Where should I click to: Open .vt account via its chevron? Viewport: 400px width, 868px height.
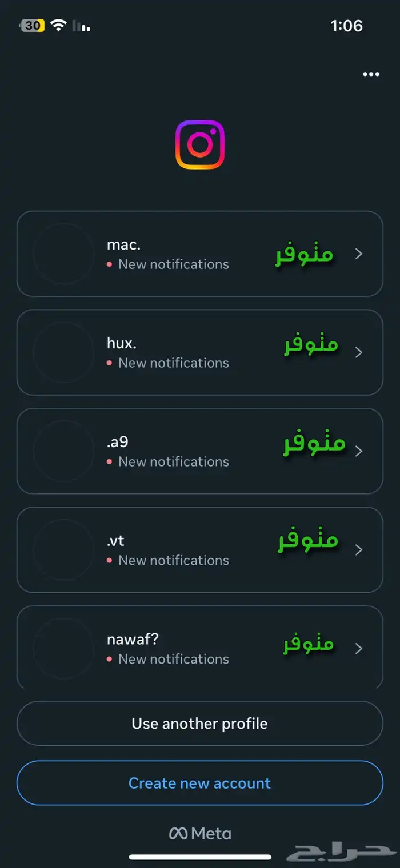359,550
